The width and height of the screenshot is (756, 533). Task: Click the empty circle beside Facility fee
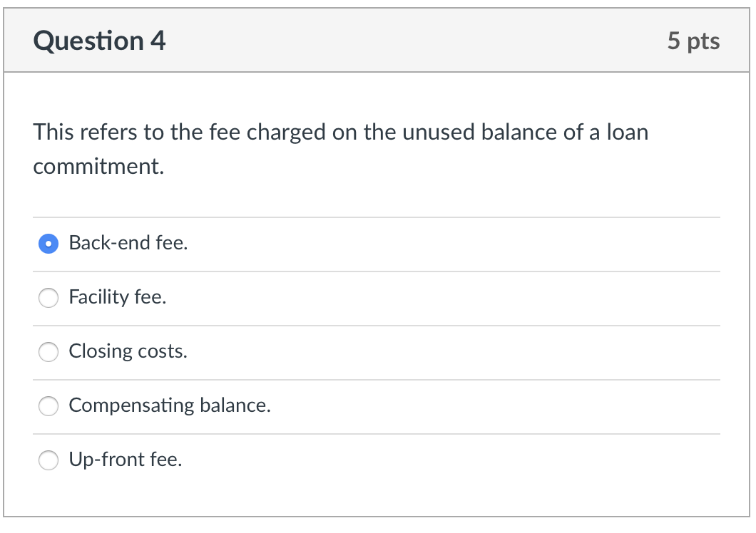tap(48, 298)
